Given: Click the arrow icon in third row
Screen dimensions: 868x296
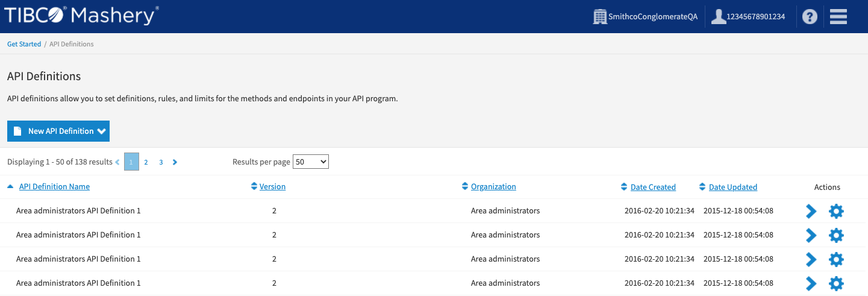Looking at the screenshot, I should [x=811, y=259].
